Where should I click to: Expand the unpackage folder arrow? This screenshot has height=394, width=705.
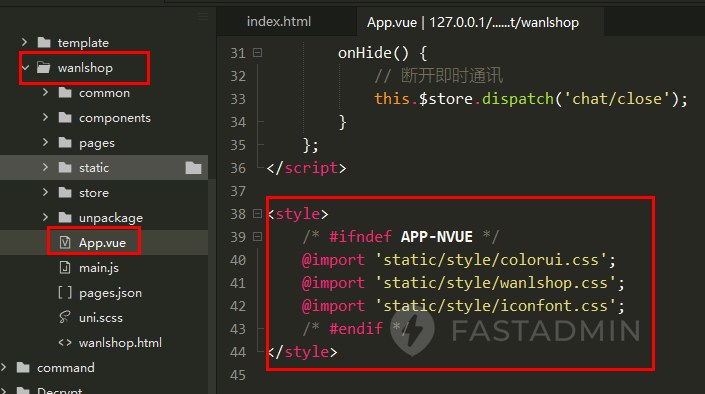click(45, 217)
